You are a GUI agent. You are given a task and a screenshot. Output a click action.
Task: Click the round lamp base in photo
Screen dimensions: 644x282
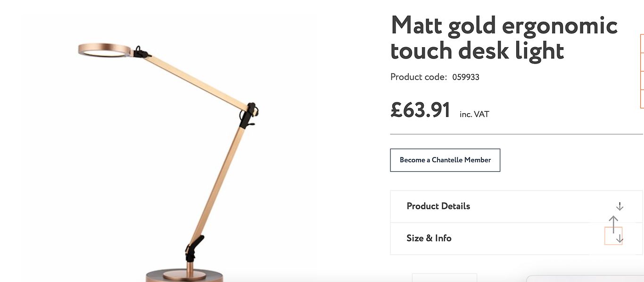pos(184,276)
